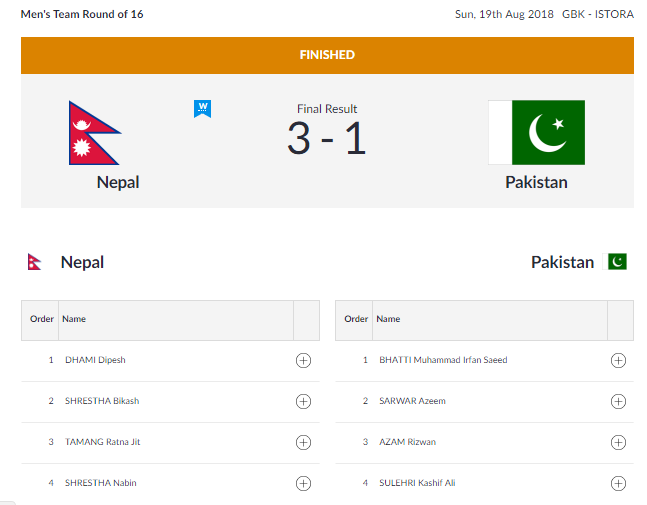Image resolution: width=647 pixels, height=505 pixels.
Task: Click the large Pakistan flag image
Action: click(x=536, y=132)
